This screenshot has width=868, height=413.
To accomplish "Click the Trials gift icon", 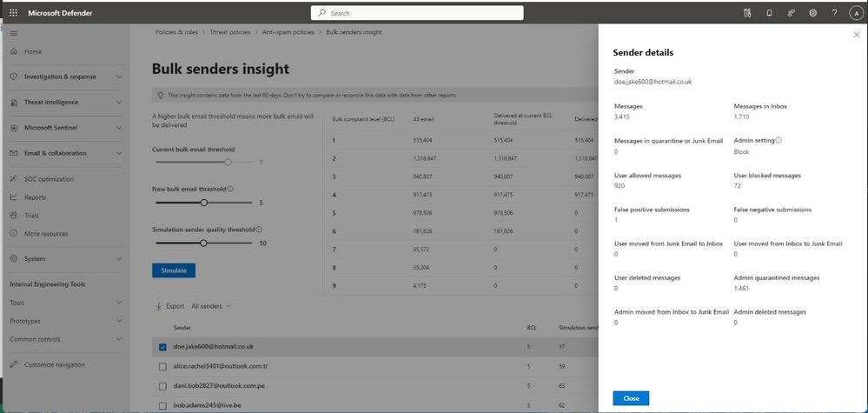I will (x=14, y=216).
